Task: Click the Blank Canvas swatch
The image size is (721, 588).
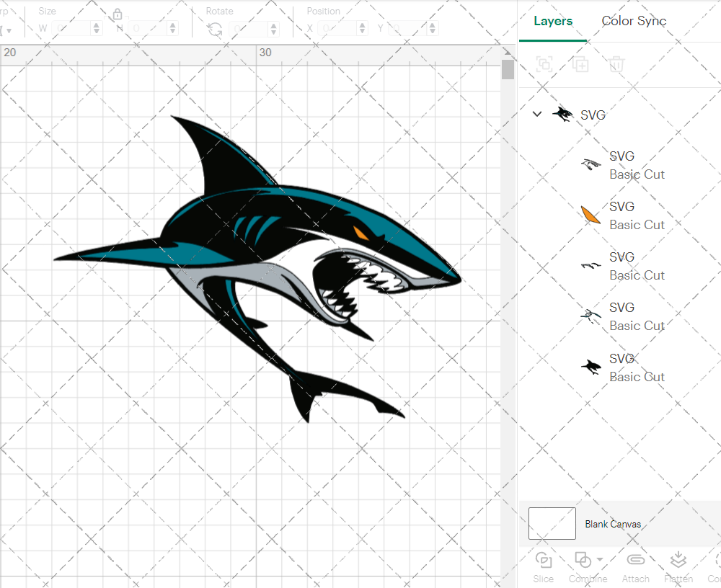Action: [x=552, y=523]
